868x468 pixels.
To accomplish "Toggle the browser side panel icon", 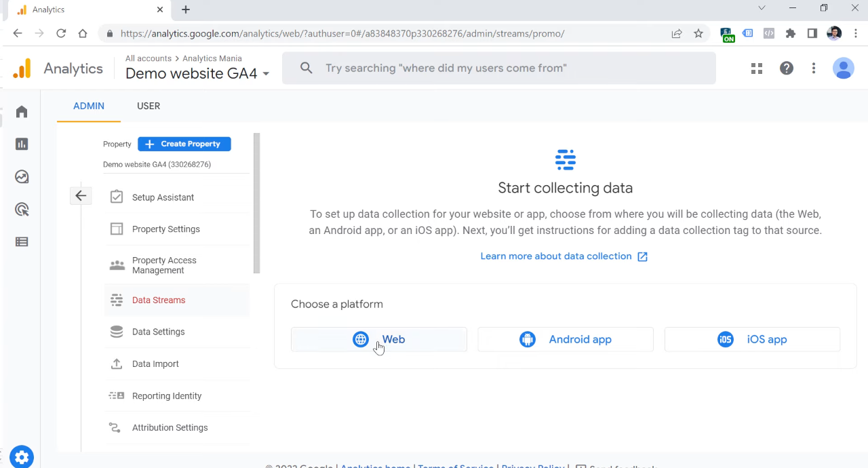I will (x=812, y=33).
